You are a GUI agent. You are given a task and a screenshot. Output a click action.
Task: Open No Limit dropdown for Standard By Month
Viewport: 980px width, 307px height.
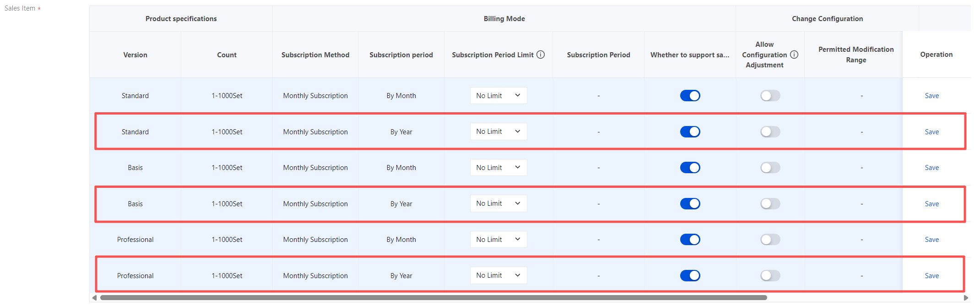point(498,96)
